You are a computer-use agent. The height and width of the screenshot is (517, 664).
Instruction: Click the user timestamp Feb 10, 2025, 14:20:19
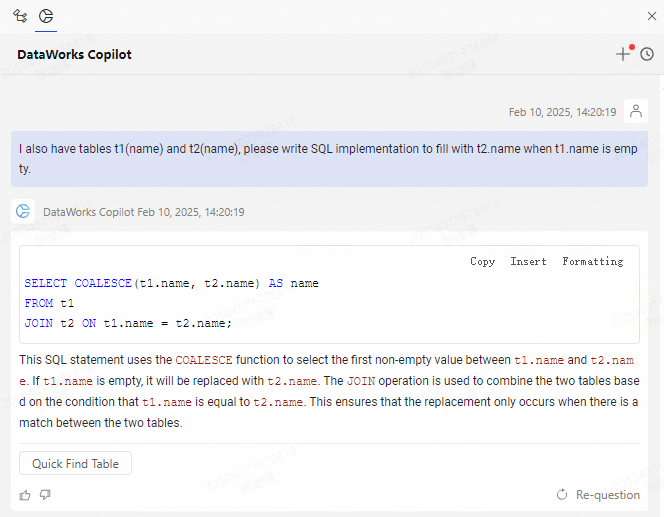pos(562,112)
